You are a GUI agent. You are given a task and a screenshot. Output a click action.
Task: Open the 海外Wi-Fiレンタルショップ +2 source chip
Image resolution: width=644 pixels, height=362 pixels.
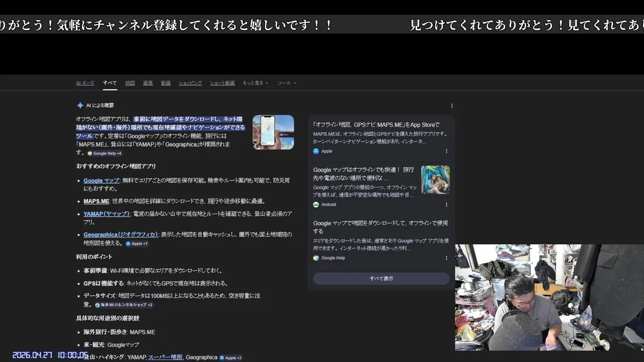pos(124,305)
